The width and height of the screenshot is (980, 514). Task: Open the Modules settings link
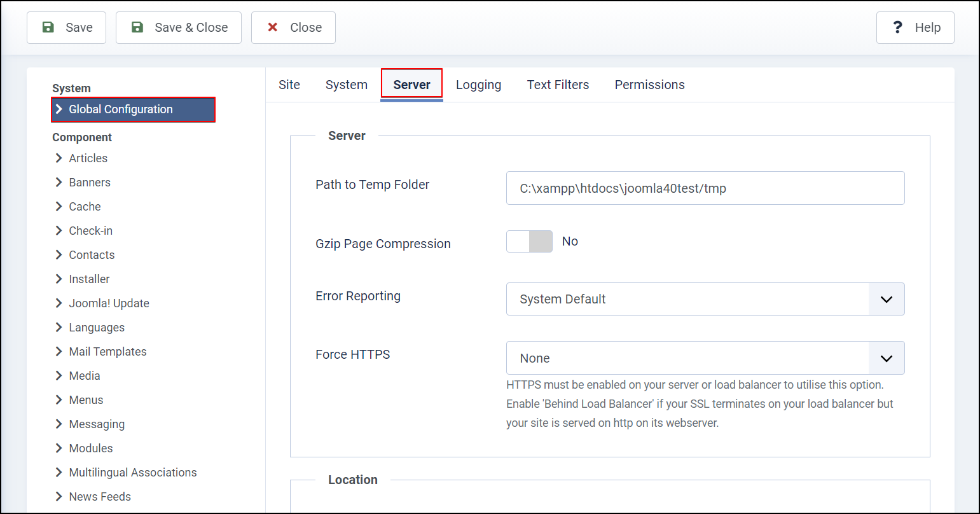(x=91, y=448)
